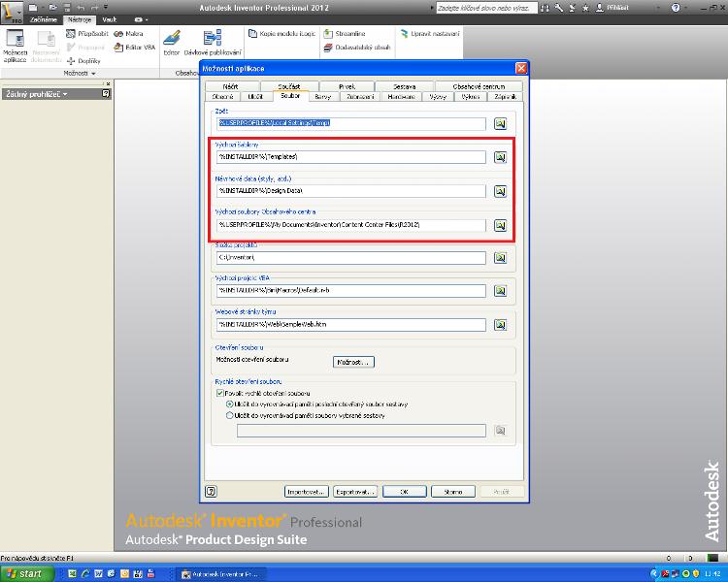Open the Součást options tab

(x=289, y=86)
